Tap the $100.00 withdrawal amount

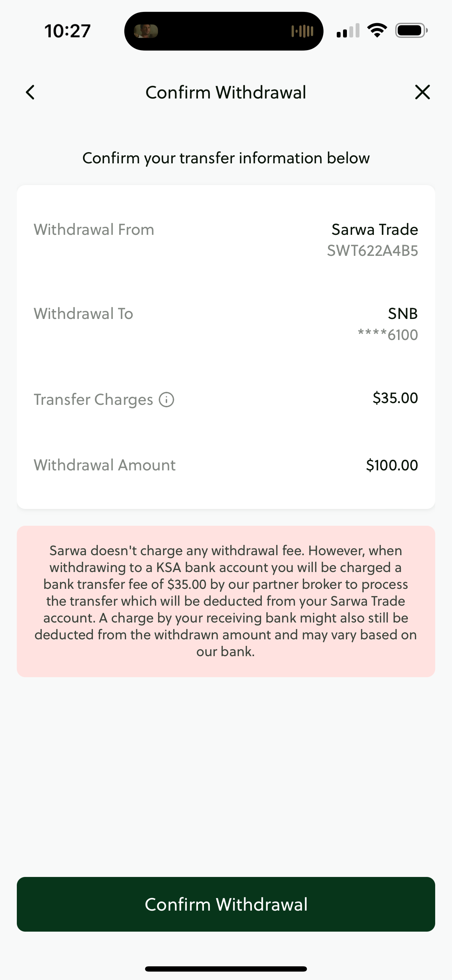point(391,465)
